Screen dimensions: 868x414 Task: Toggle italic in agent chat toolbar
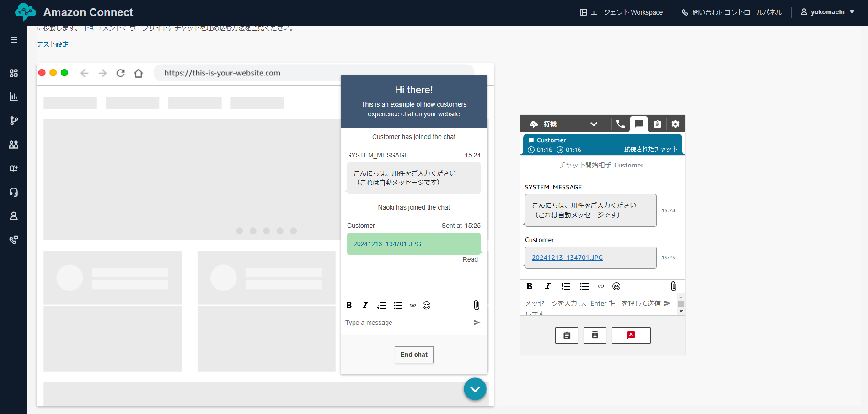pyautogui.click(x=547, y=286)
